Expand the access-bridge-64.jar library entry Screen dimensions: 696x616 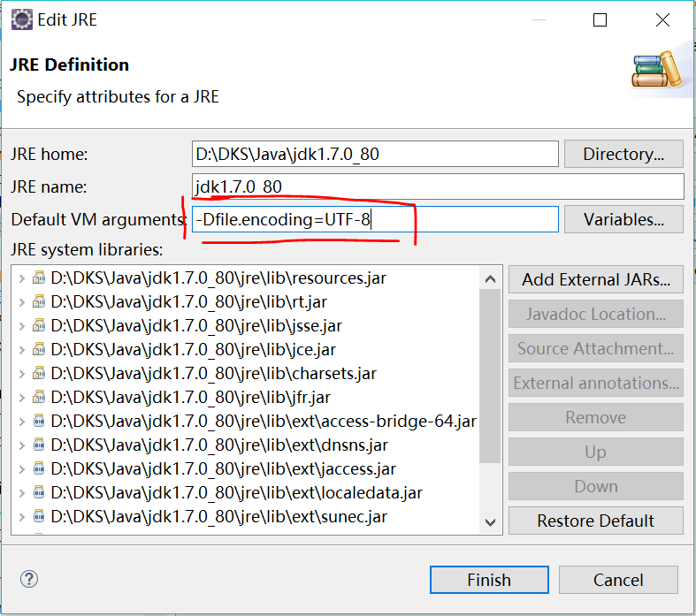pyautogui.click(x=21, y=422)
